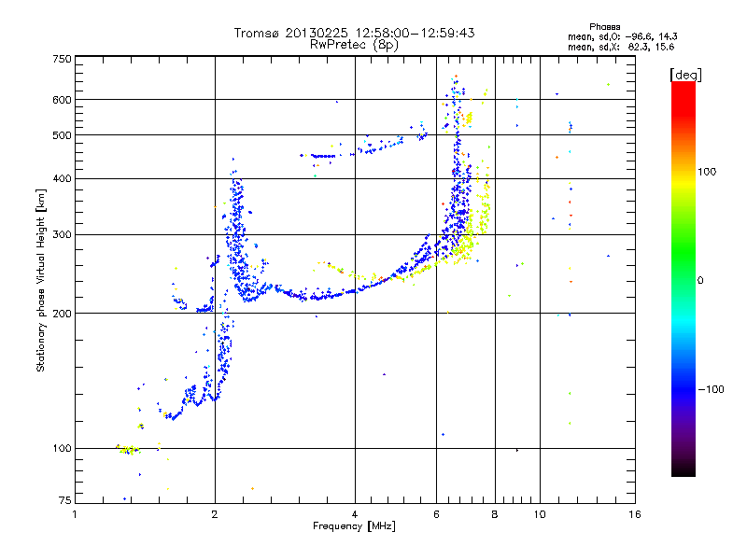Click the 'mean, sd,X: 82.3, 15.6' line
Viewport: 747px width, 560px height.
(621, 47)
